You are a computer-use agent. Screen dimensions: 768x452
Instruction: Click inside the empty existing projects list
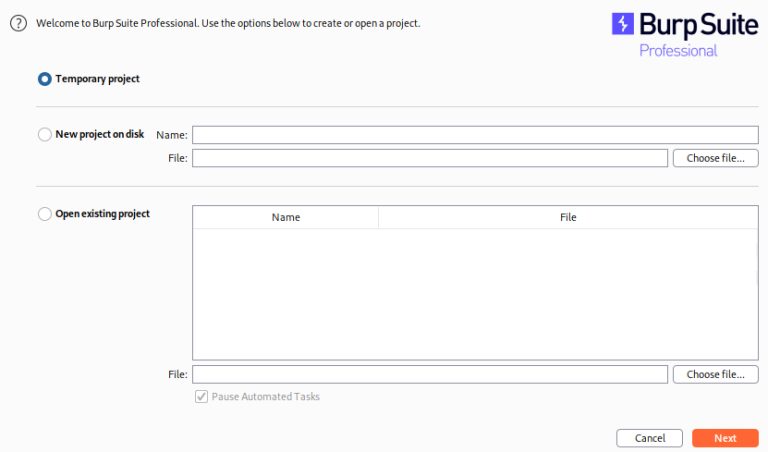pyautogui.click(x=475, y=293)
